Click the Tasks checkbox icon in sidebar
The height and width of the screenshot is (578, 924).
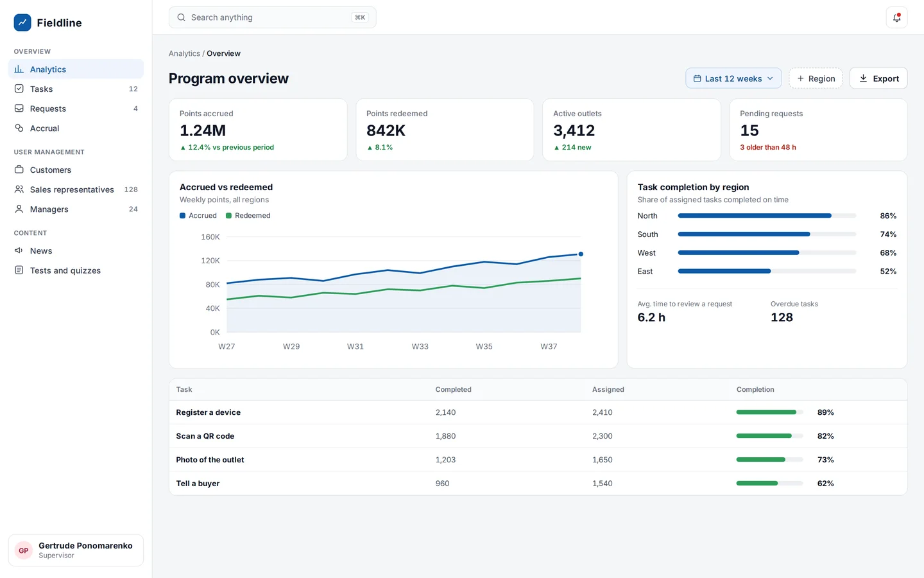click(x=19, y=89)
